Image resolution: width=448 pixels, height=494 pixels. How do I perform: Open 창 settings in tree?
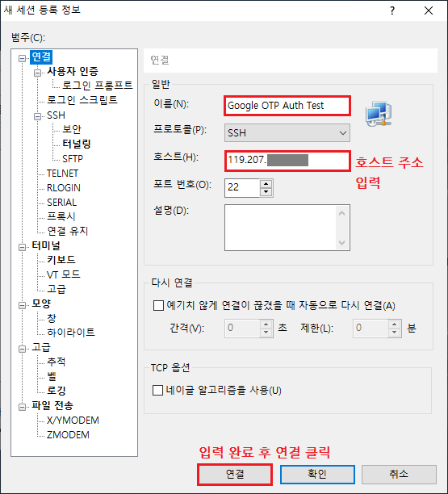coord(52,318)
